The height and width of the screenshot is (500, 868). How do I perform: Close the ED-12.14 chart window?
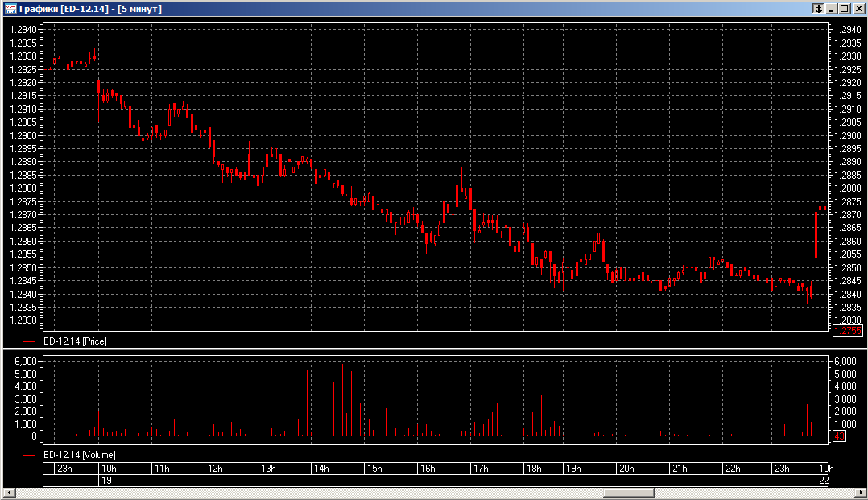[x=858, y=8]
